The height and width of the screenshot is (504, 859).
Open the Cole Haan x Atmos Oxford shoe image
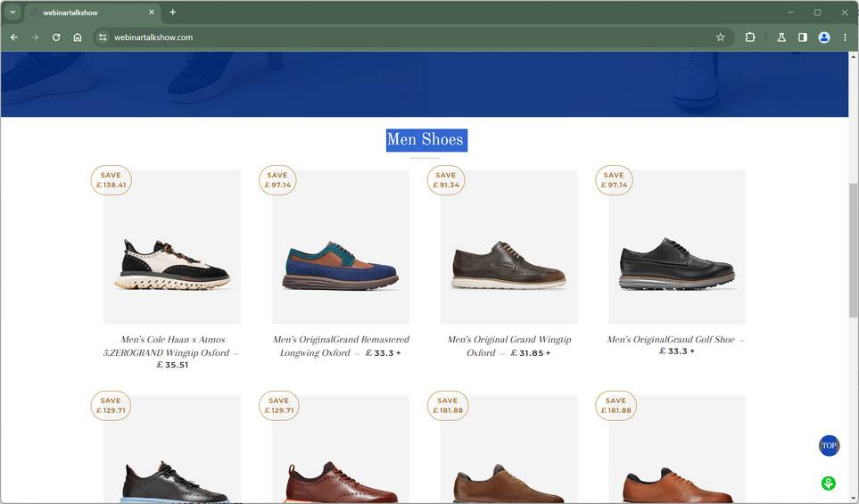tap(172, 246)
